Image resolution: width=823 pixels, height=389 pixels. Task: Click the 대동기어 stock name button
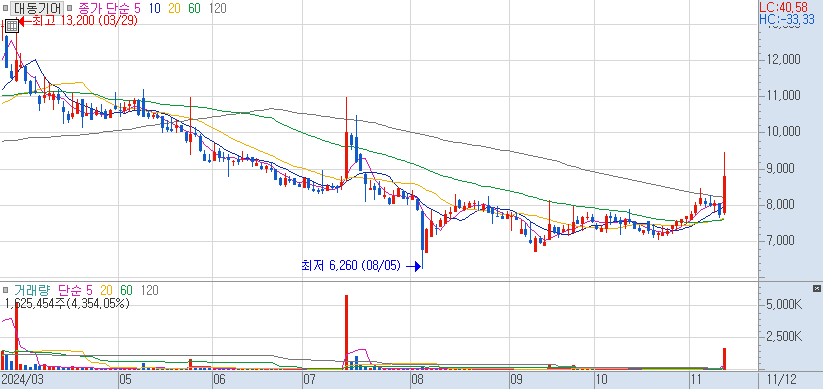36,8
